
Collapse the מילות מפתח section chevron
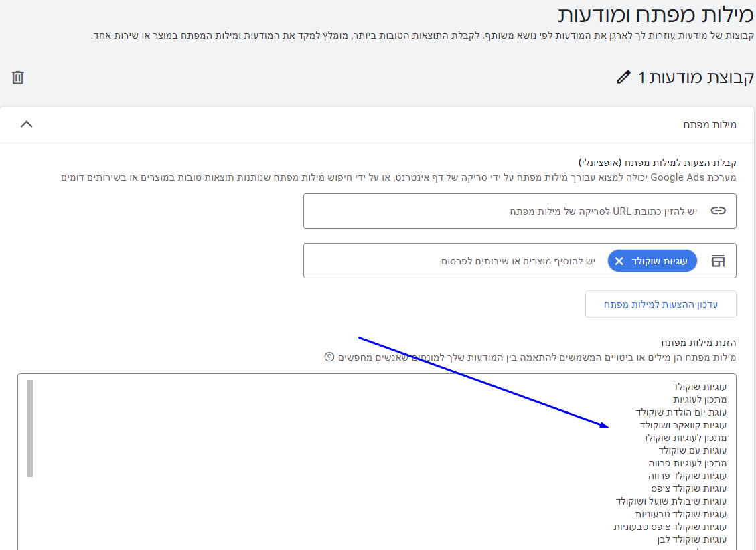pos(27,124)
